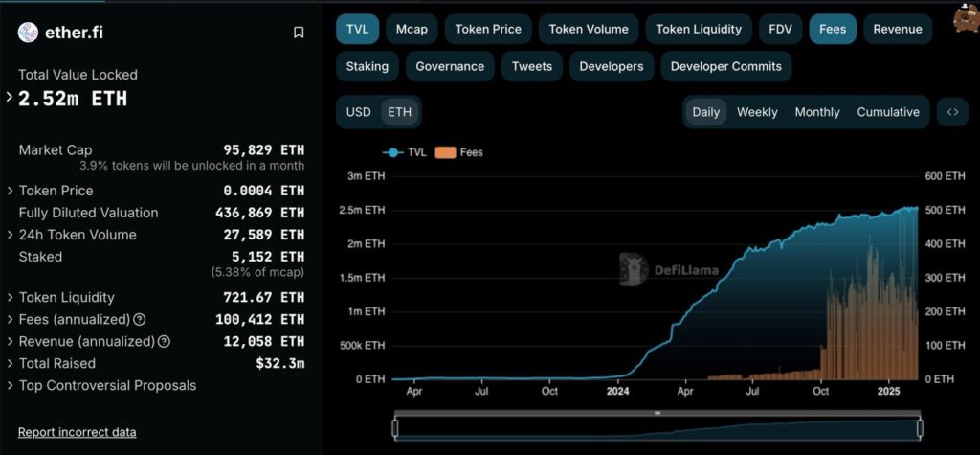Click the 436,869 ETH fully diluted valuation
The image size is (980, 455).
click(259, 213)
